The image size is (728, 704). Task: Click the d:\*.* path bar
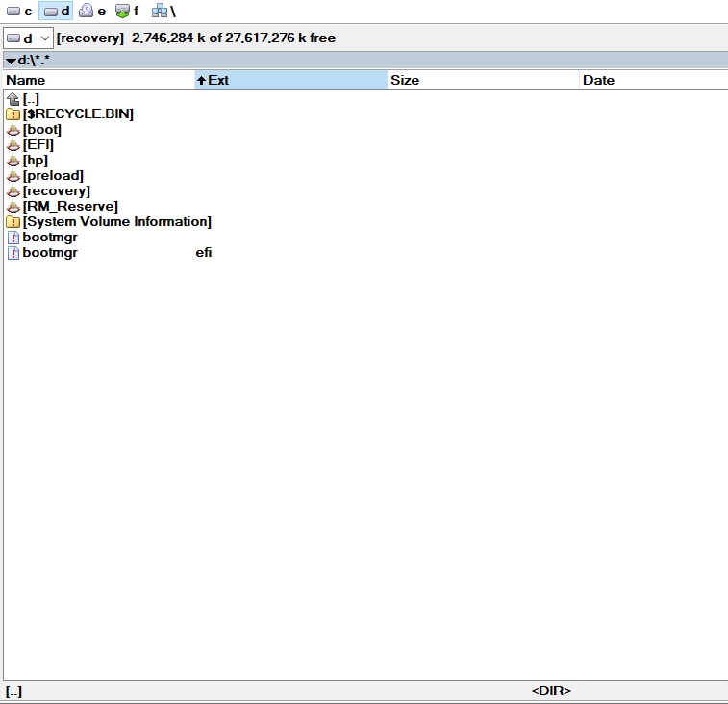pos(364,61)
